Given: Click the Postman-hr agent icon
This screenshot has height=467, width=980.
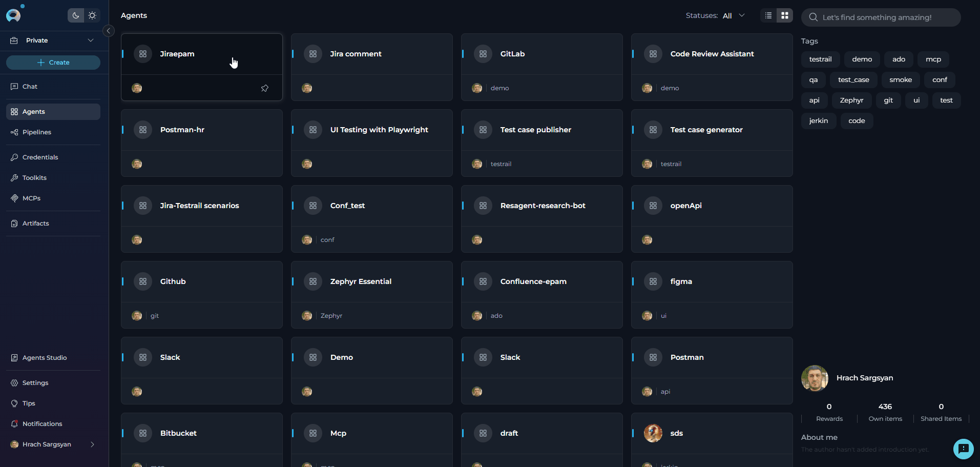Looking at the screenshot, I should (x=143, y=130).
